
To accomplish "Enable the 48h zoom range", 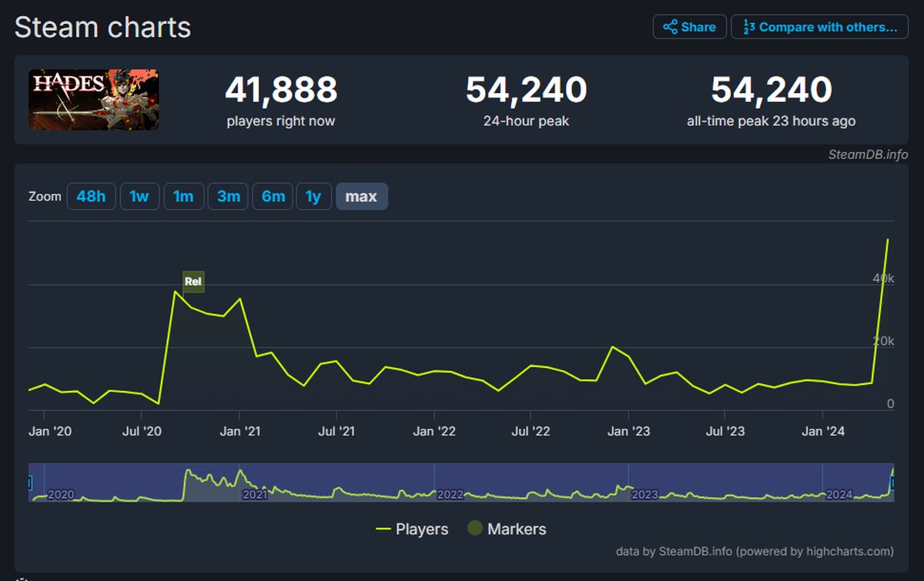I will (91, 196).
